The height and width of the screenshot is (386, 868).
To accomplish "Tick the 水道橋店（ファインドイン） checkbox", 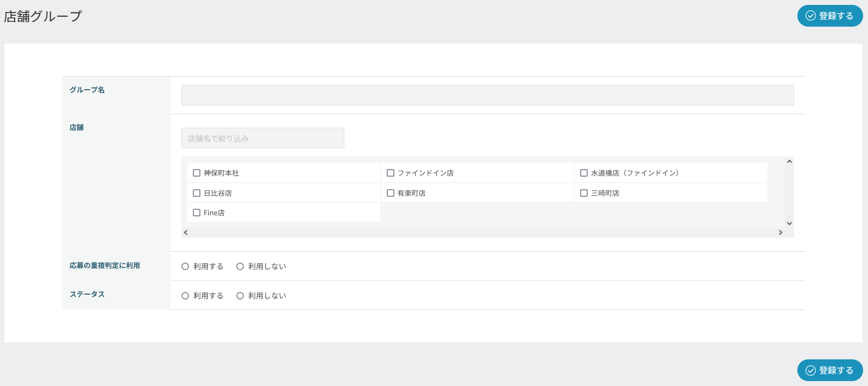I will point(584,173).
